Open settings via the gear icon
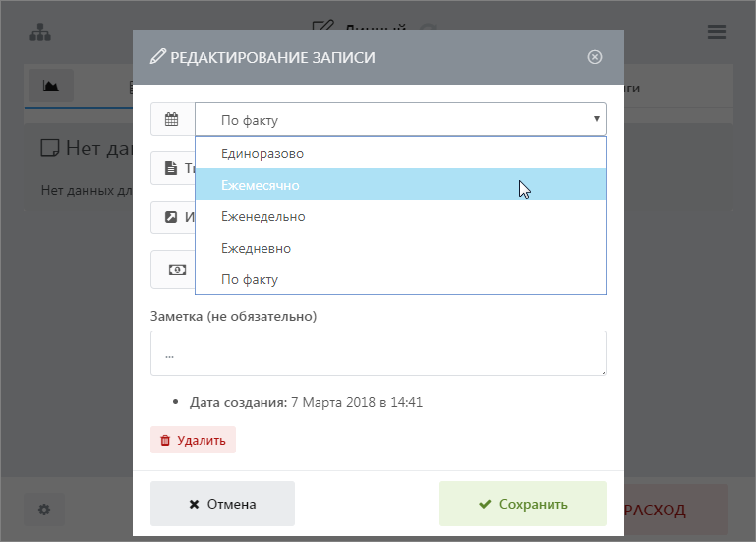This screenshot has width=756, height=542. [44, 510]
